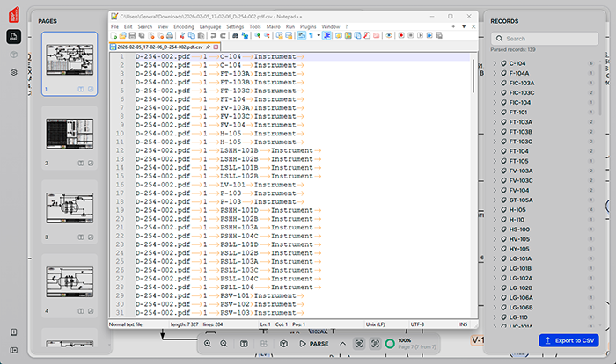Click the Notepad++ toolbar Zoom Out icon
The width and height of the screenshot is (616, 364).
(x=267, y=36)
